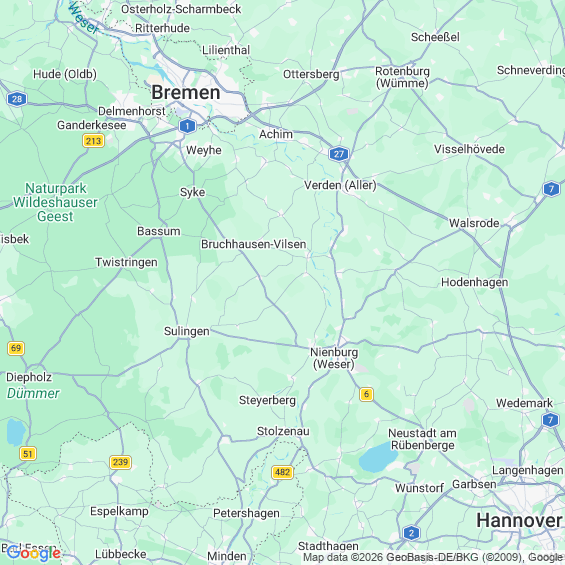
Task: Open the Google logo link
Action: [x=34, y=553]
